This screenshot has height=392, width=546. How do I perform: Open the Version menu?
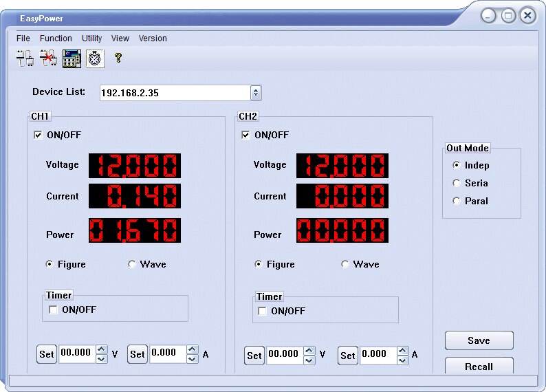[153, 39]
